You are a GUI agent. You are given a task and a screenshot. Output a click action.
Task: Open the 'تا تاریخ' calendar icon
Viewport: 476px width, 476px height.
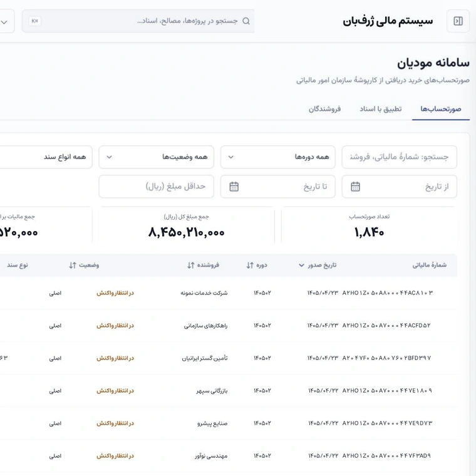(x=234, y=187)
